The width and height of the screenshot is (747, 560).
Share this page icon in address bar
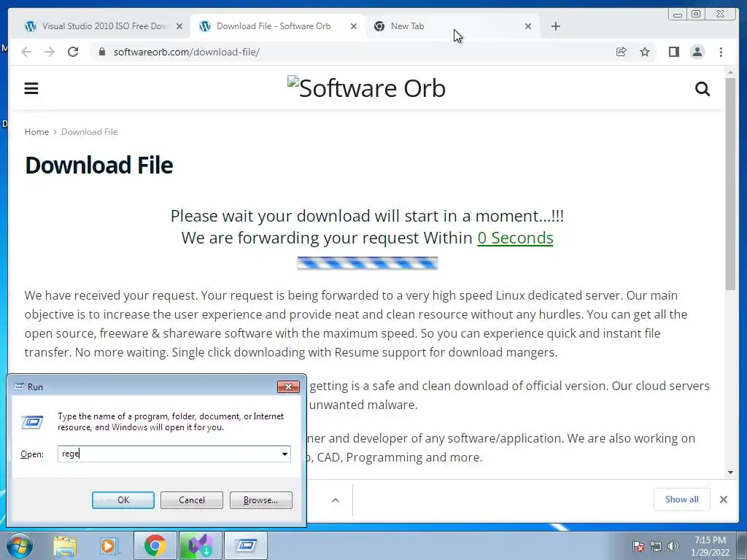click(x=622, y=52)
